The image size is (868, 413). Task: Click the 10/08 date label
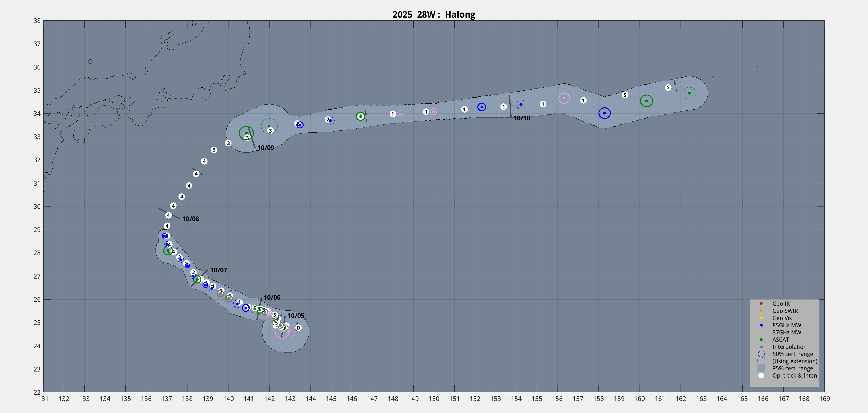pyautogui.click(x=191, y=219)
